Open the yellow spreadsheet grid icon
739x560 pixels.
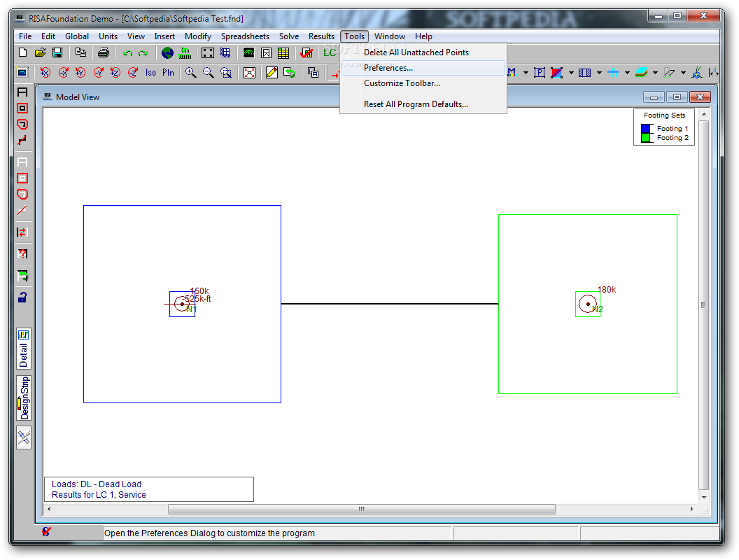tap(283, 52)
